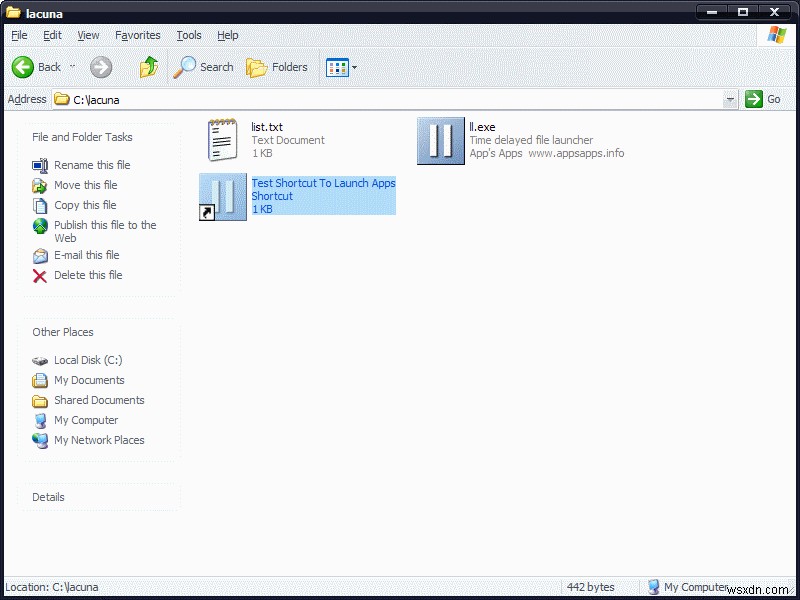Maximize the lacuna window
The height and width of the screenshot is (600, 800).
(743, 12)
